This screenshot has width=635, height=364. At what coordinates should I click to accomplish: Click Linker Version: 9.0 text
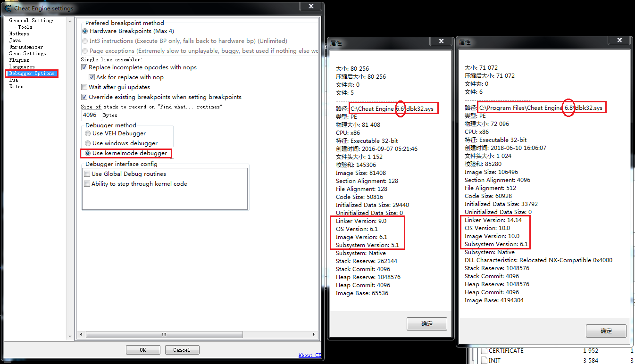click(361, 221)
